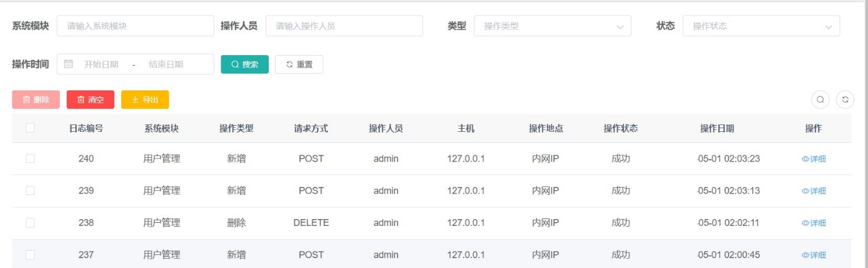Image resolution: width=868 pixels, height=268 pixels.
Task: Toggle the select-all header checkbox
Action: point(30,128)
